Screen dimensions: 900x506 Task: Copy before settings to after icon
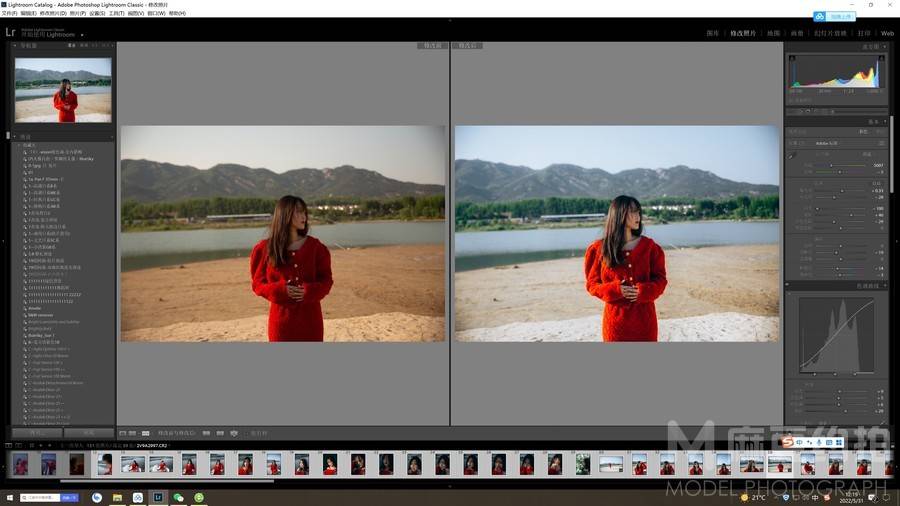[x=206, y=433]
